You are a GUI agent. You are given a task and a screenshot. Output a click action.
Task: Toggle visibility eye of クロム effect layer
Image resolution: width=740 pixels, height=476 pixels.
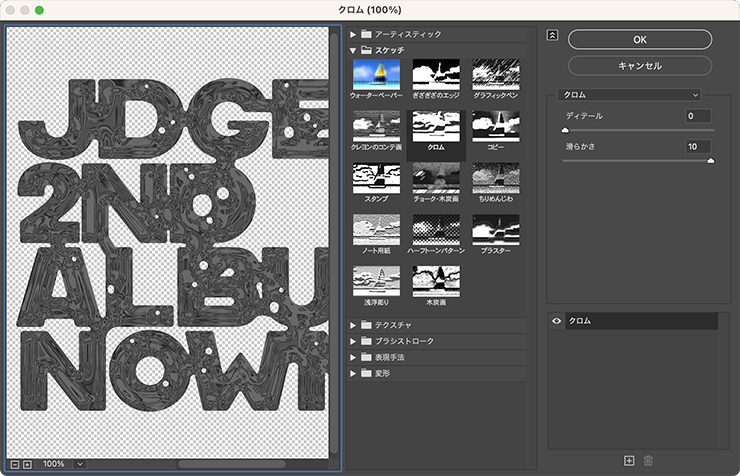(x=557, y=321)
